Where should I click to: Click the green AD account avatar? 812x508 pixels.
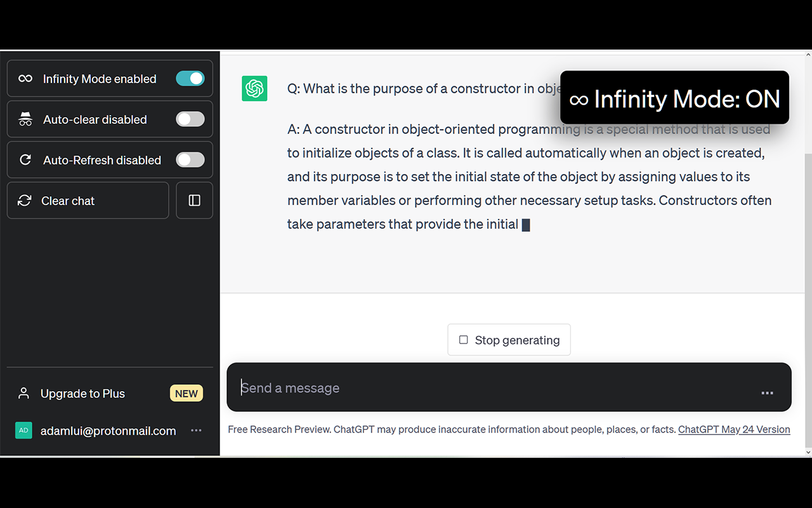pos(23,431)
